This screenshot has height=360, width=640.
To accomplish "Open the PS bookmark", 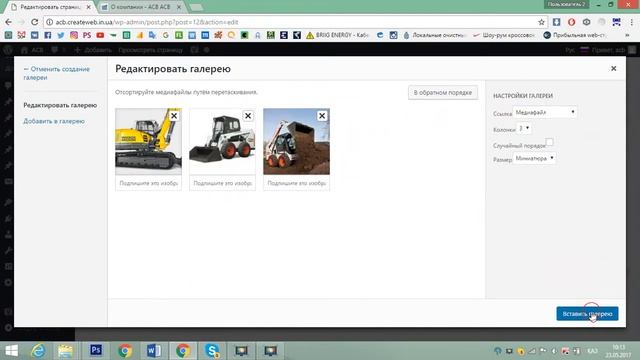I will pos(87,36).
